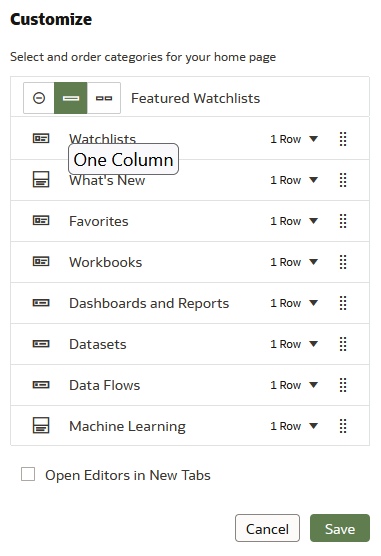Screen dimensions: 381x556
Task: Click the Dashboards and Reports layout icon
Action: click(41, 303)
